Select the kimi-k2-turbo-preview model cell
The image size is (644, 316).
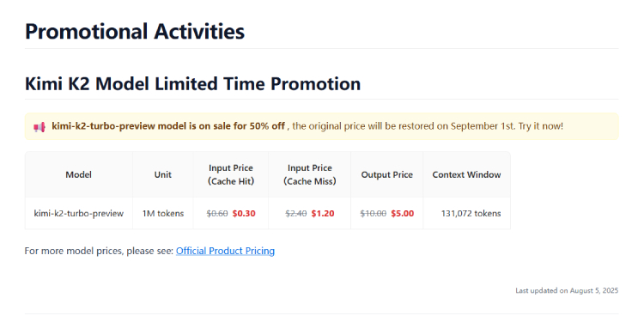(x=78, y=214)
